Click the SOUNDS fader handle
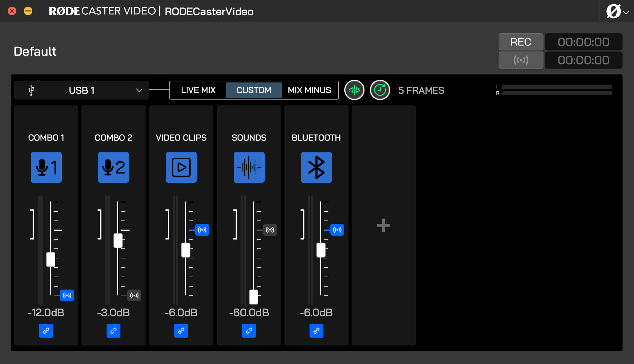This screenshot has width=634, height=364. pos(254,297)
